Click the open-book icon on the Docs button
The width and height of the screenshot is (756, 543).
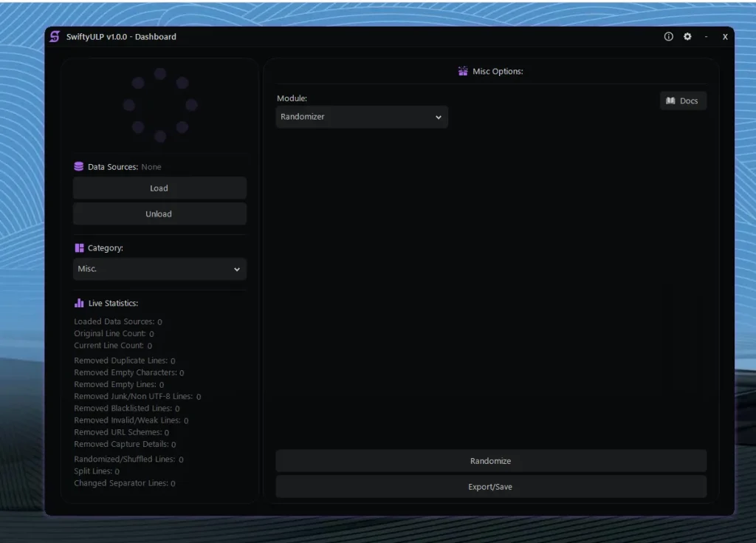pyautogui.click(x=672, y=100)
